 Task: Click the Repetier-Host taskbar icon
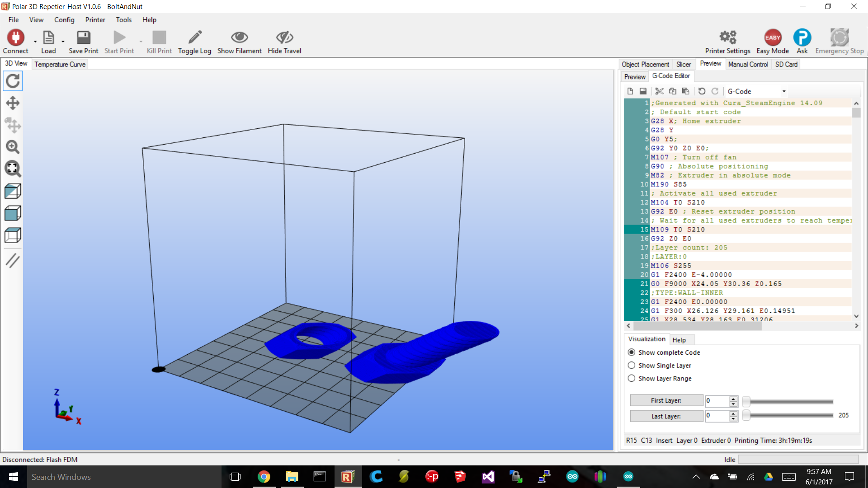348,476
